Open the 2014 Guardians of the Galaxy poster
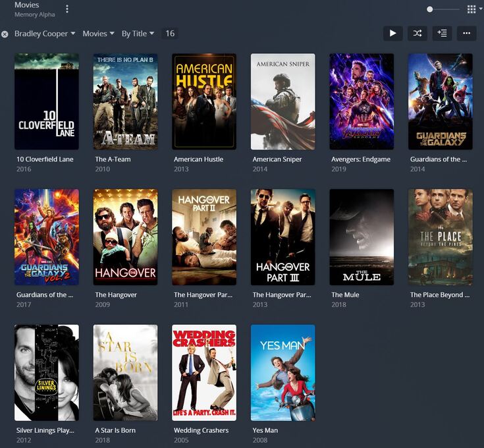 pyautogui.click(x=440, y=101)
